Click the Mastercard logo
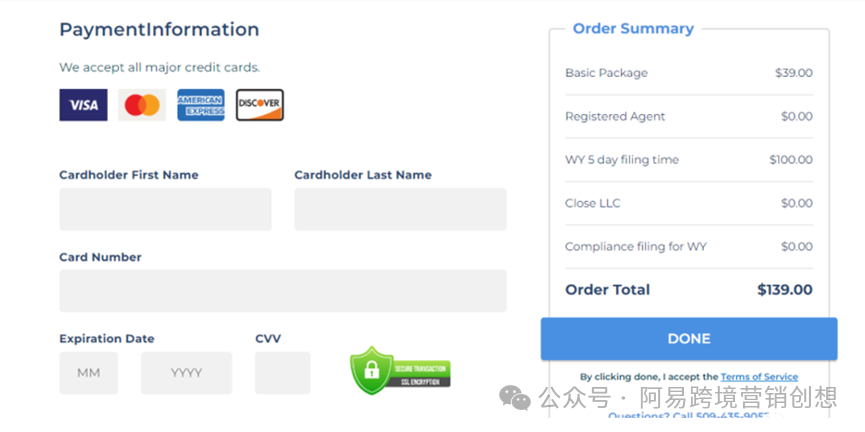Image resolution: width=865 pixels, height=432 pixels. click(142, 105)
